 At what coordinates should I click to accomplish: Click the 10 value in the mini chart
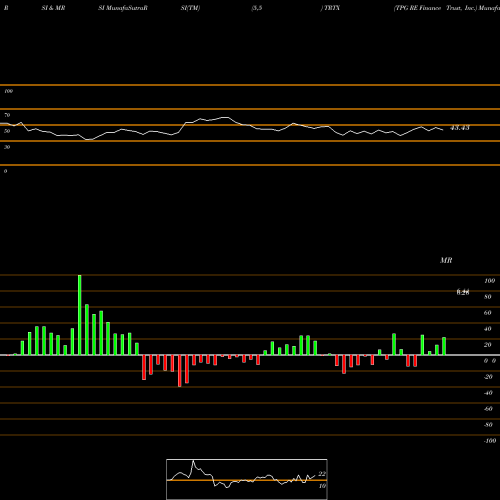coord(322,486)
